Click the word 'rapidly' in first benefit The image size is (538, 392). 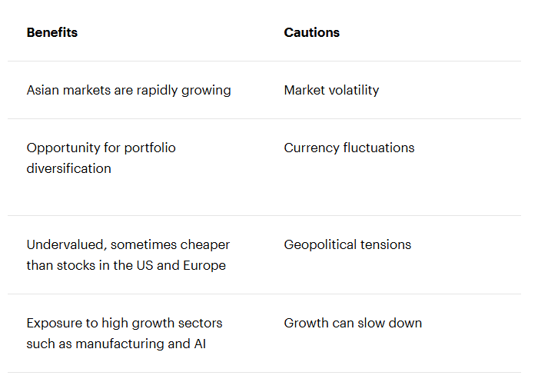click(x=157, y=90)
